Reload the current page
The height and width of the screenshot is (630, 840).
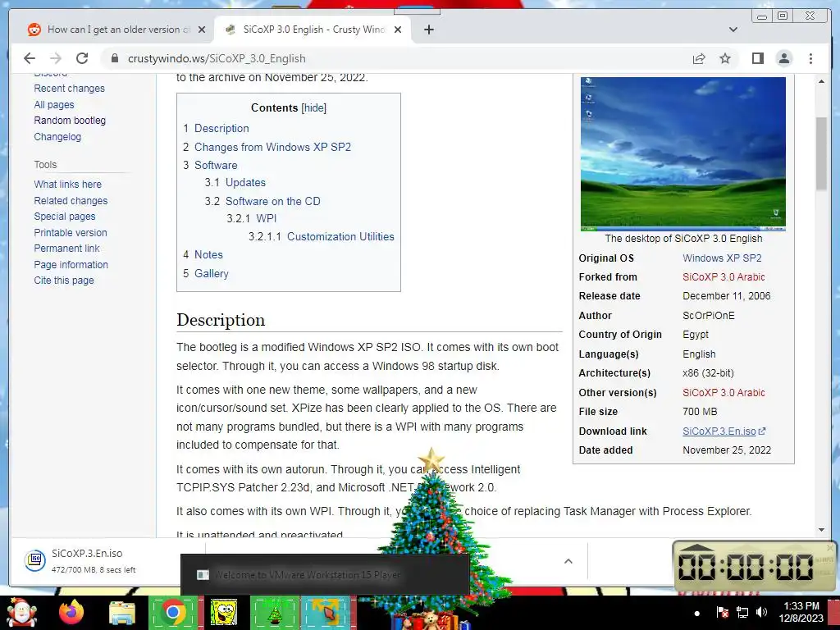coord(82,58)
